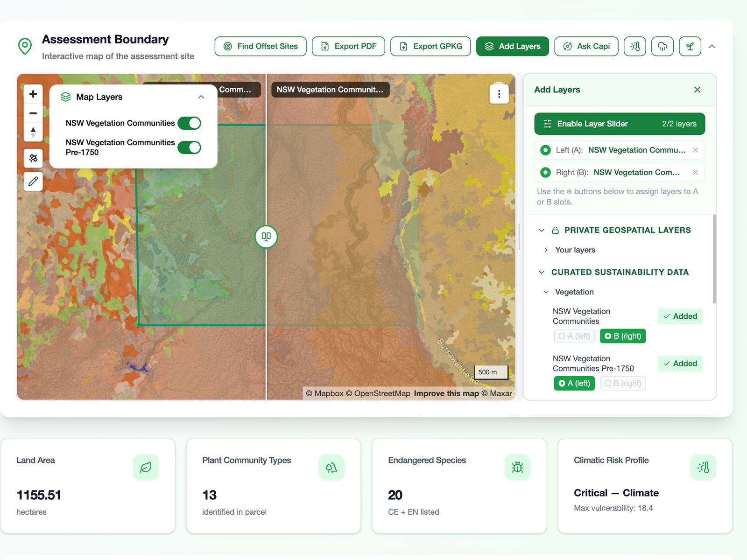Zoom out on the map
This screenshot has width=747, height=560.
pyautogui.click(x=33, y=113)
